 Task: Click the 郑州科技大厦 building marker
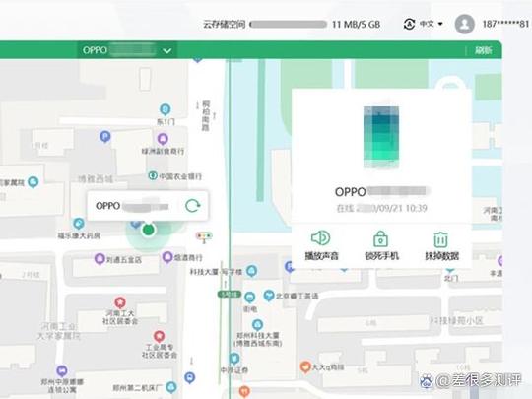click(257, 325)
